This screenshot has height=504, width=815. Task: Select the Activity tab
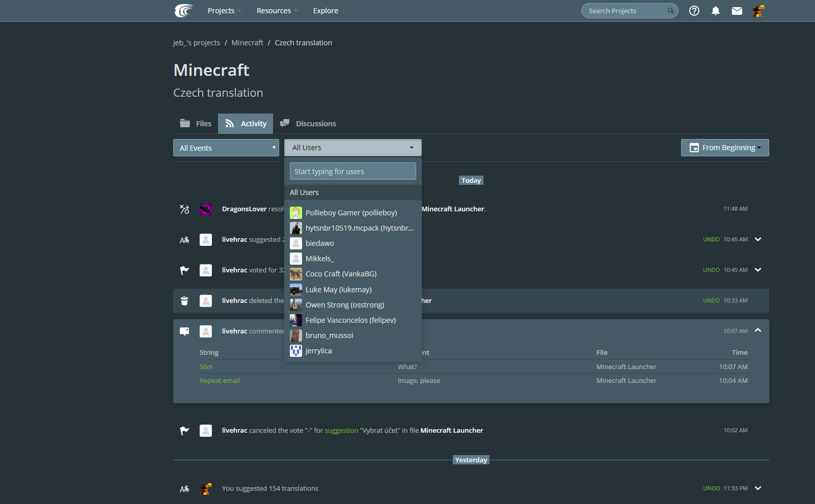point(246,124)
